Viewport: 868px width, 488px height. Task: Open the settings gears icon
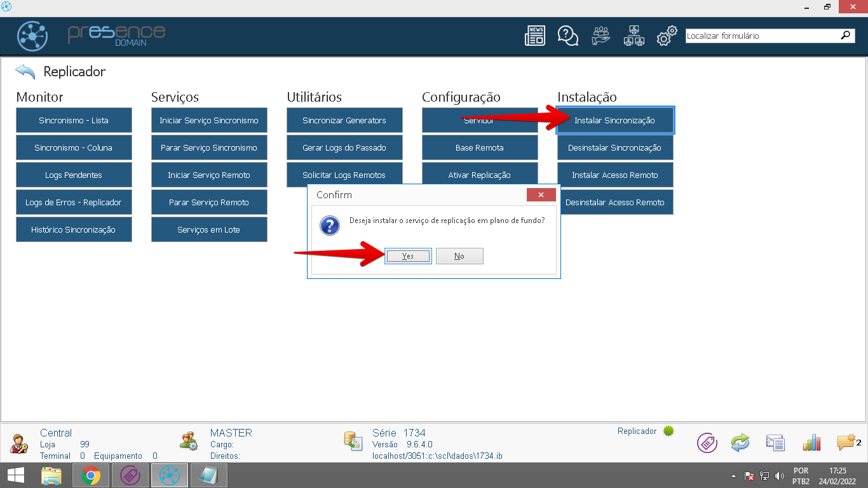(x=667, y=36)
